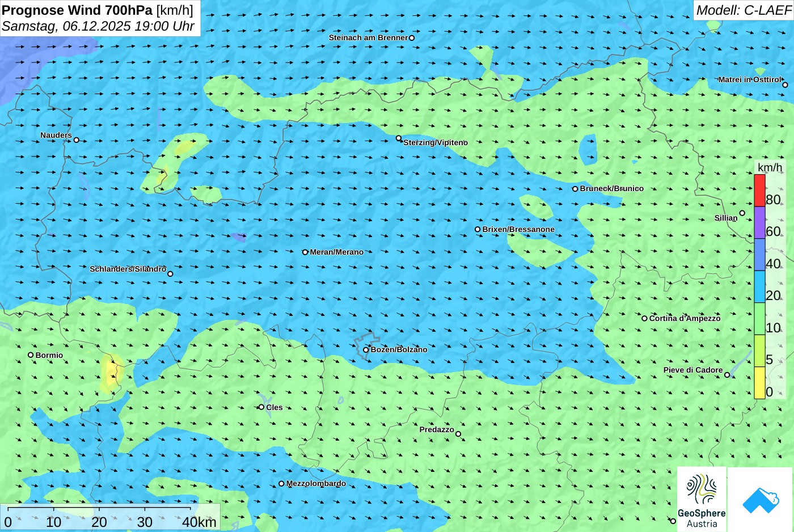Image resolution: width=794 pixels, height=532 pixels.
Task: Click the yellow low-wind patch east of Bormio
Action: pos(112,373)
